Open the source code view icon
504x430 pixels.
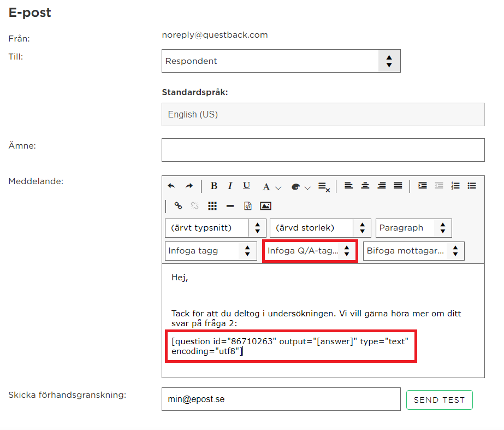(x=248, y=206)
